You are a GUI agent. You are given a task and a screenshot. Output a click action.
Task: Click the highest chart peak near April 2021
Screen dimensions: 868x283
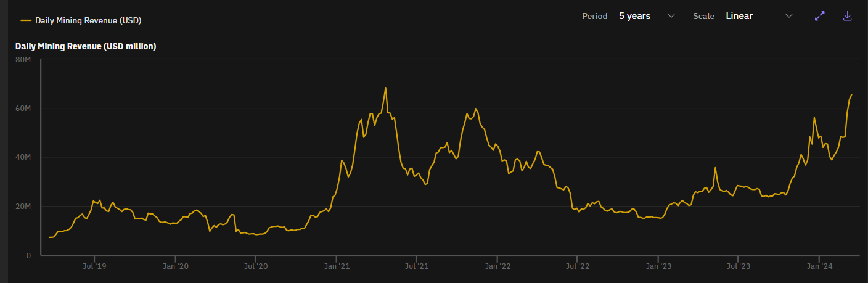(x=386, y=88)
